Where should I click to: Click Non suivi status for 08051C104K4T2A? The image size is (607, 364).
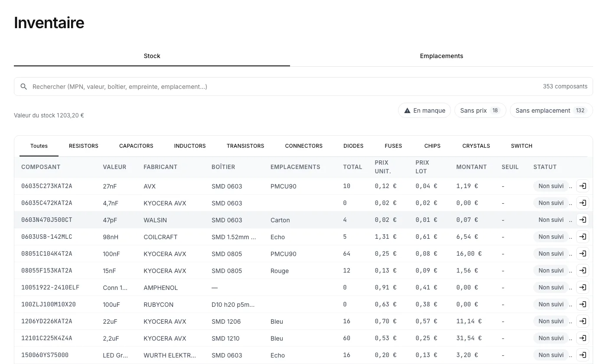click(x=551, y=253)
